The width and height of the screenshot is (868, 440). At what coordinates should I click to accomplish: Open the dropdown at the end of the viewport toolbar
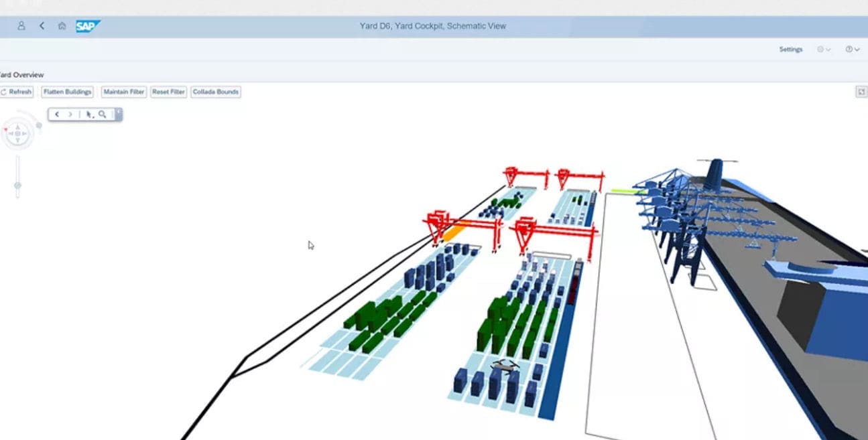click(118, 114)
